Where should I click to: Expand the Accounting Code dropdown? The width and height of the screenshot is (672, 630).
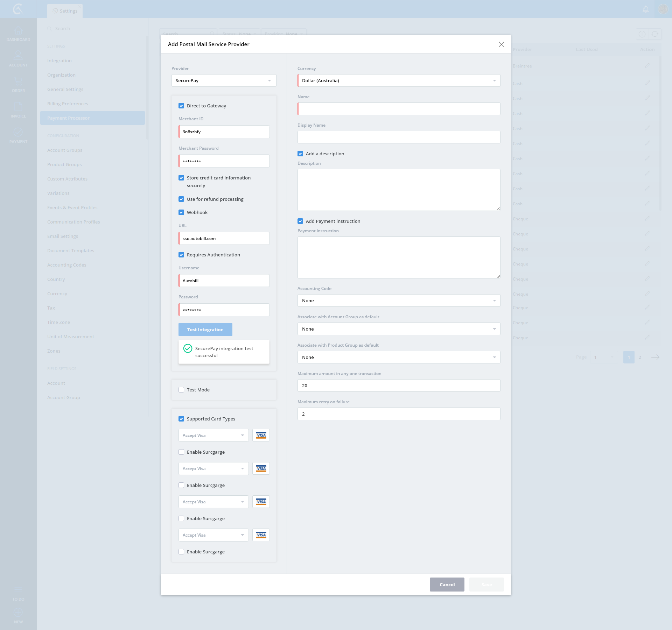(x=399, y=300)
